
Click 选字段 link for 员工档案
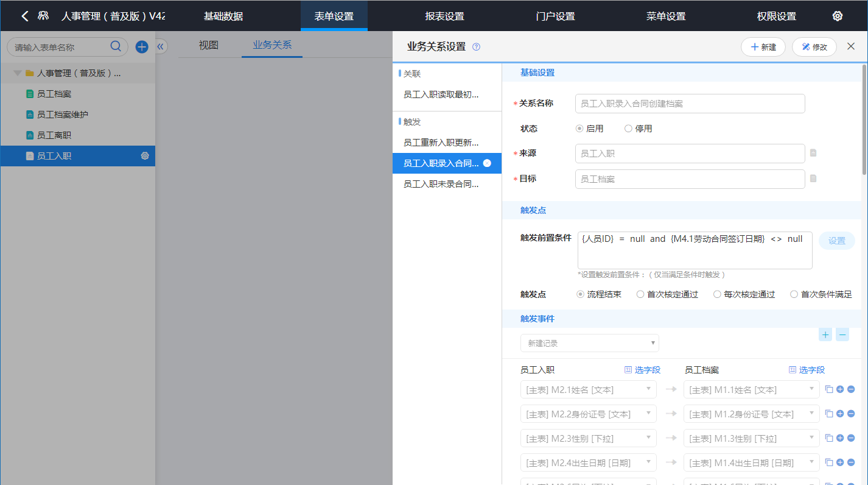click(x=807, y=370)
